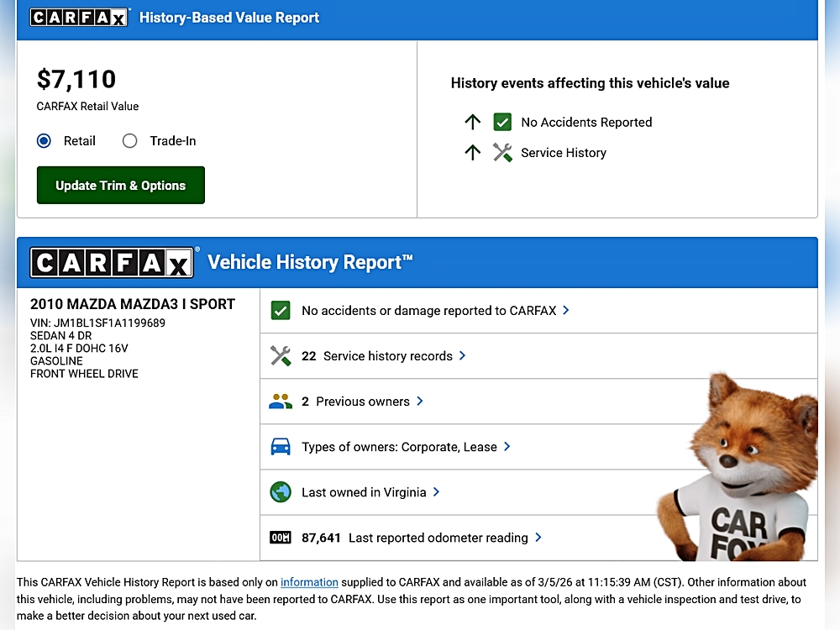
Task: Expand chevron after No accidents or damage reported
Action: point(566,310)
